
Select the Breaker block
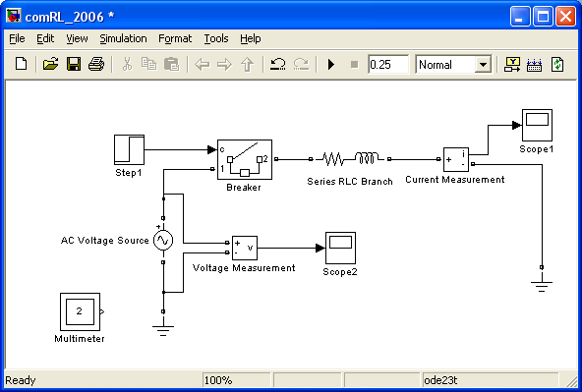point(245,159)
